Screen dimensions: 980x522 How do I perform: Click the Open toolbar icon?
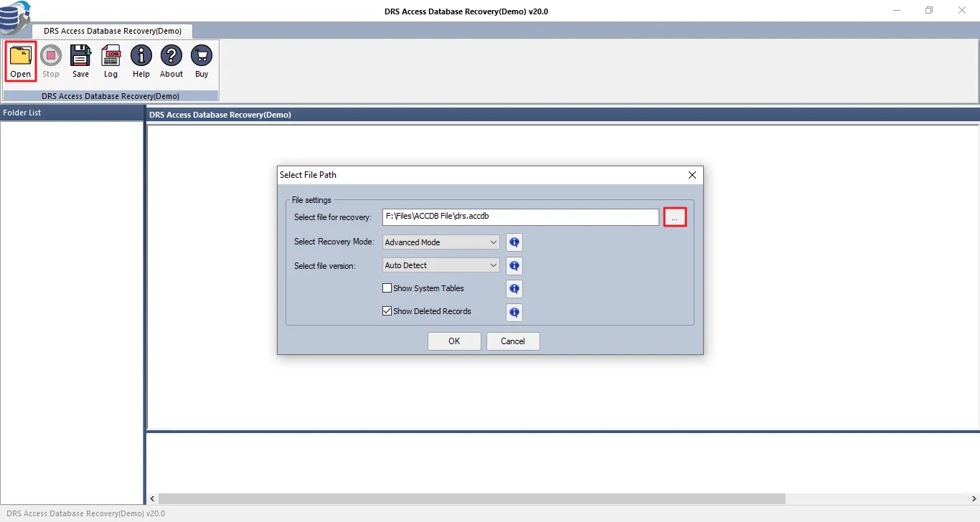pyautogui.click(x=21, y=61)
